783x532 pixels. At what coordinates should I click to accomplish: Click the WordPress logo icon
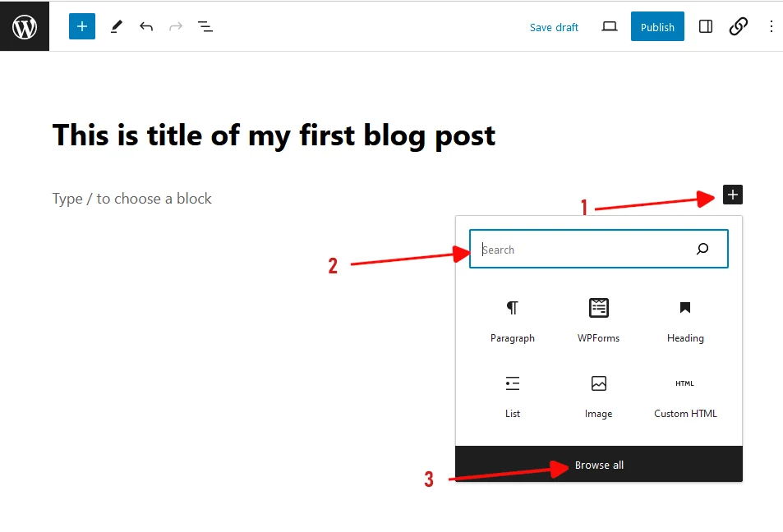pos(25,27)
